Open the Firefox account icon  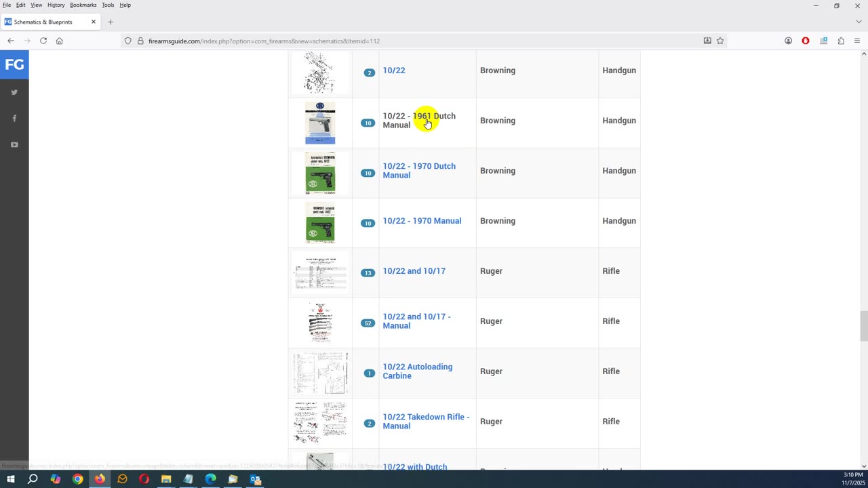coord(788,41)
